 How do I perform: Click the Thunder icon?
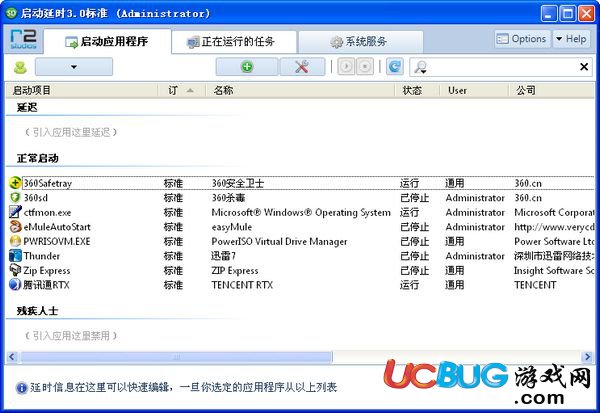[x=15, y=256]
